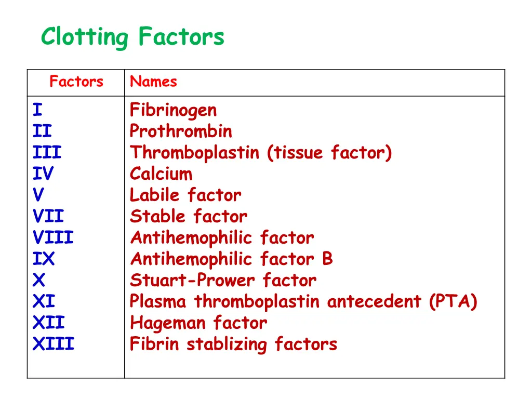This screenshot has width=532, height=399.
Task: Select the factor numeral 'VIII'
Action: (x=53, y=238)
